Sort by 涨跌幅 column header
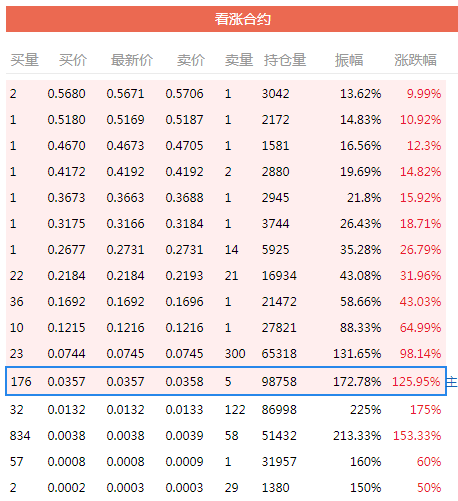The height and width of the screenshot is (501, 458). 415,60
